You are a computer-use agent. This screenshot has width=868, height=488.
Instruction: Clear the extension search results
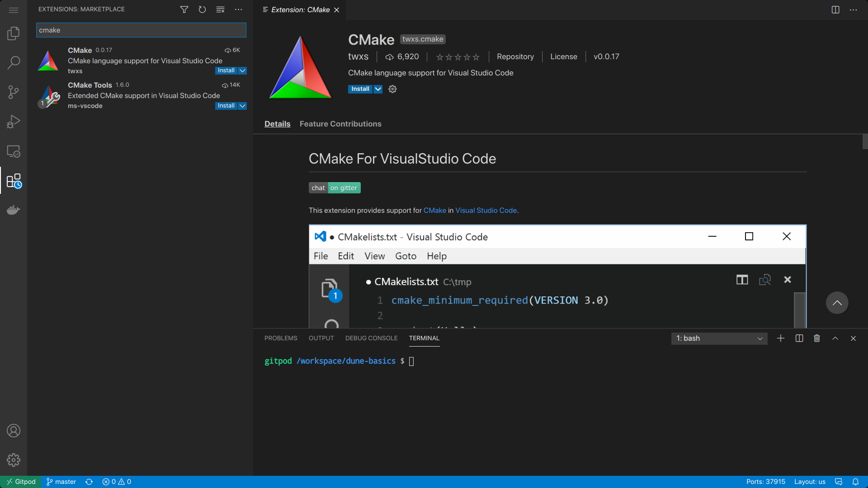pyautogui.click(x=220, y=9)
